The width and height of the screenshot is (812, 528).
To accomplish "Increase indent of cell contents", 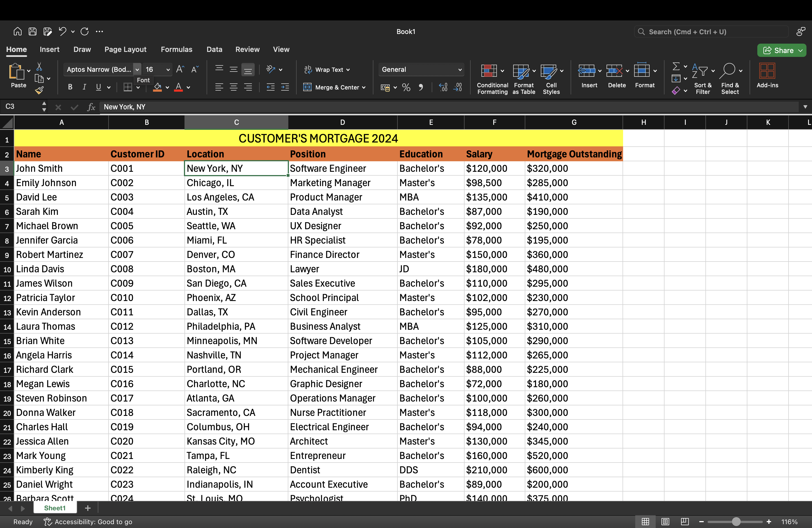I will click(x=285, y=87).
